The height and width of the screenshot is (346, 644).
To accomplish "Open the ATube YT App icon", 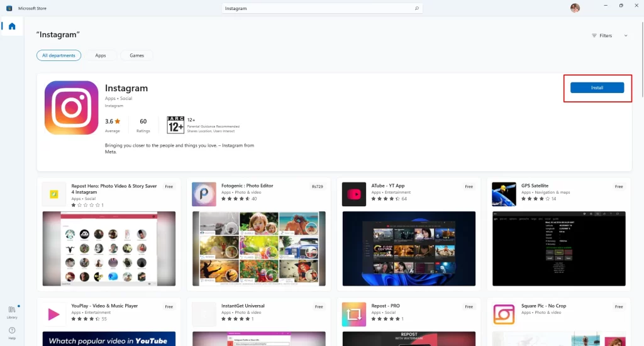I will 354,194.
